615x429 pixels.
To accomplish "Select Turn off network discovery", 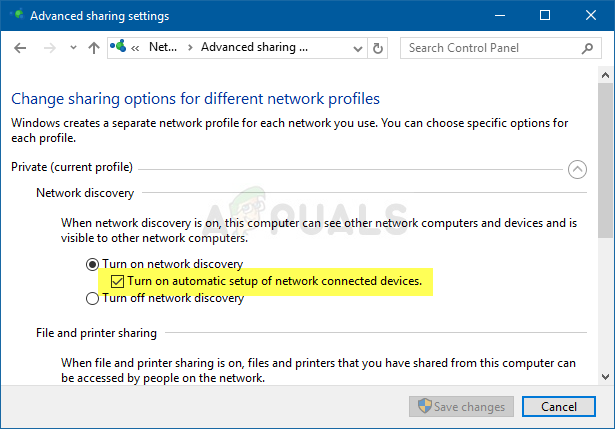I will [92, 298].
